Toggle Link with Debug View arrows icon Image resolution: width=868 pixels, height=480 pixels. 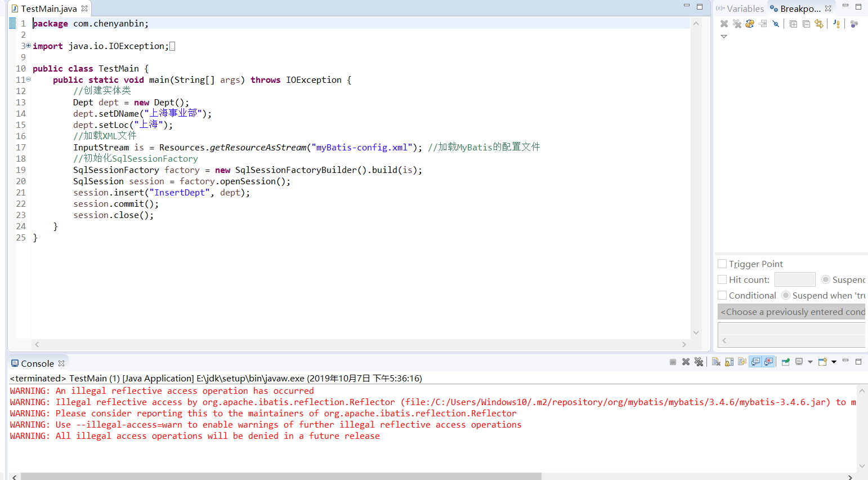pyautogui.click(x=819, y=24)
